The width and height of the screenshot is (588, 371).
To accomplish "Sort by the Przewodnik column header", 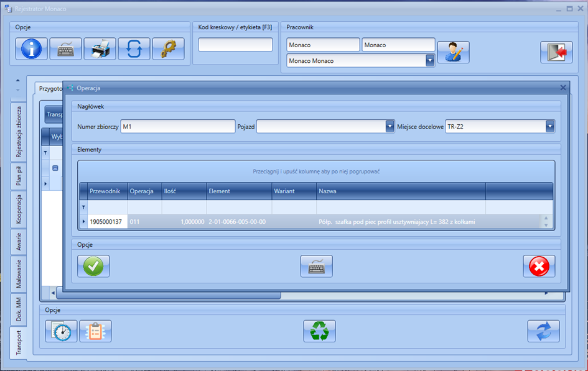I will (107, 191).
